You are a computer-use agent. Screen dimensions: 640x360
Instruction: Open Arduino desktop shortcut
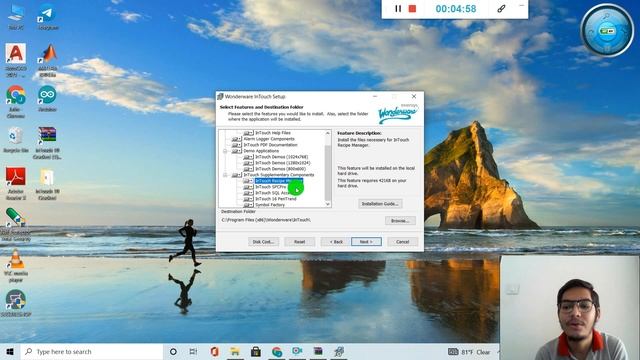pos(47,98)
